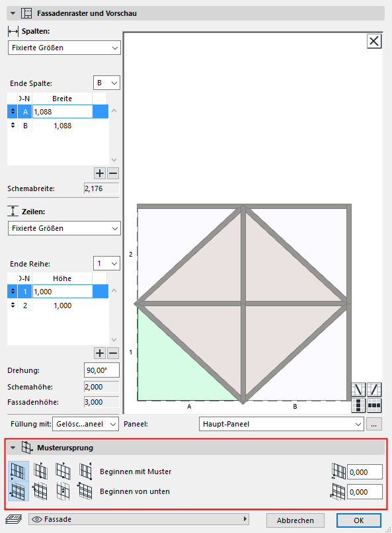Select the column B row with Breite 1,088

pyautogui.click(x=58, y=126)
